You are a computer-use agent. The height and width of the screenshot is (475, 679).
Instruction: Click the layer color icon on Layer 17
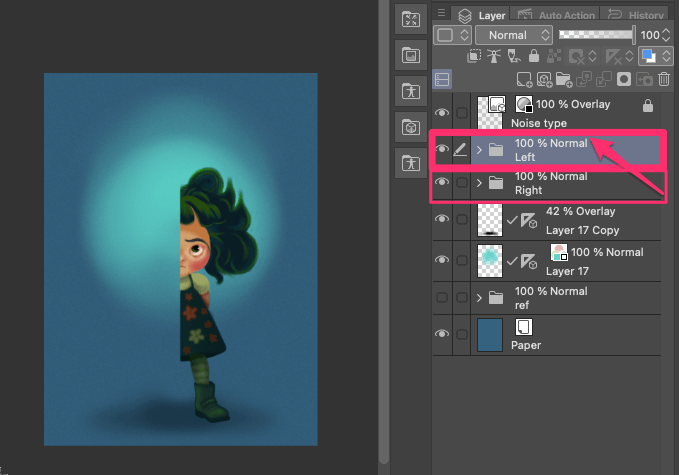(x=559, y=252)
